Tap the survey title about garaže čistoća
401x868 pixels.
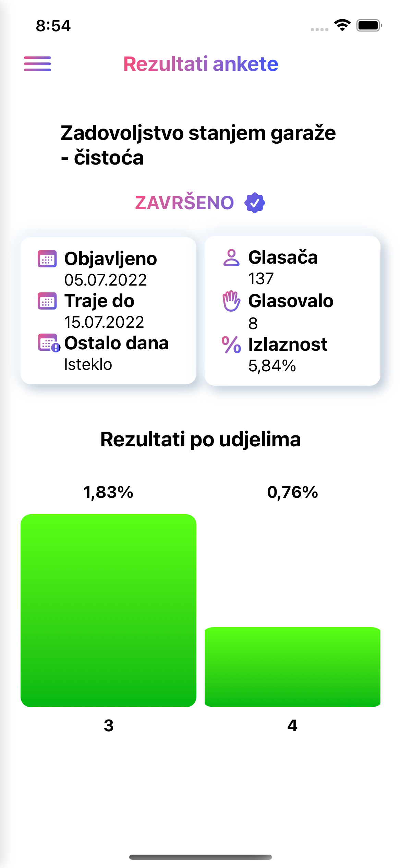click(198, 145)
